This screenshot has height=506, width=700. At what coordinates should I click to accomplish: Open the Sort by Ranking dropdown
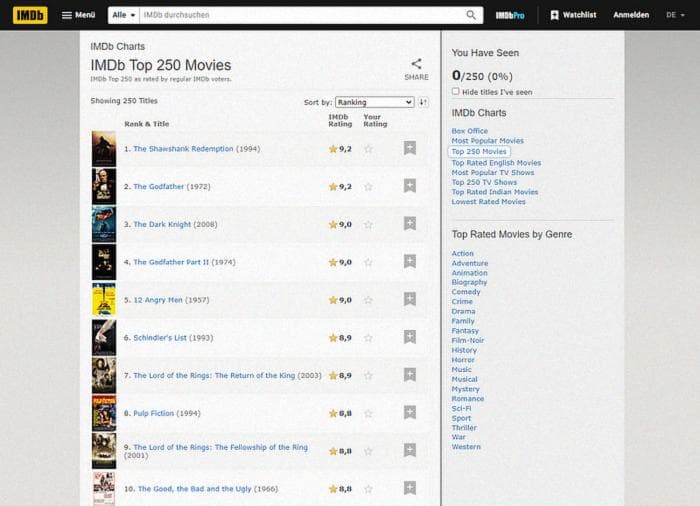[x=375, y=102]
